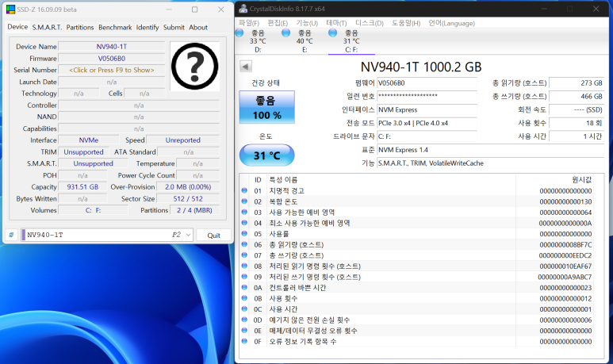
Task: Click status dot for attribute 0F 오류 정보 기록 항목 수
Action: click(244, 341)
